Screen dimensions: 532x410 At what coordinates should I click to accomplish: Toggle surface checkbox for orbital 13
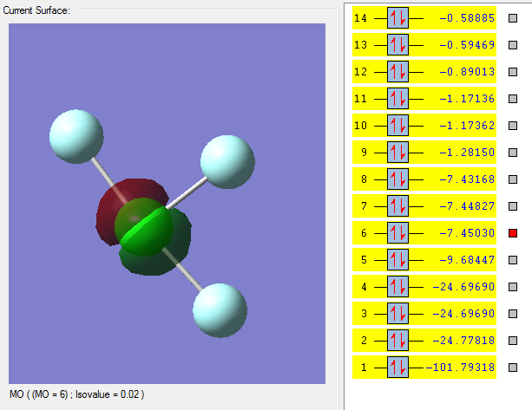(x=513, y=45)
